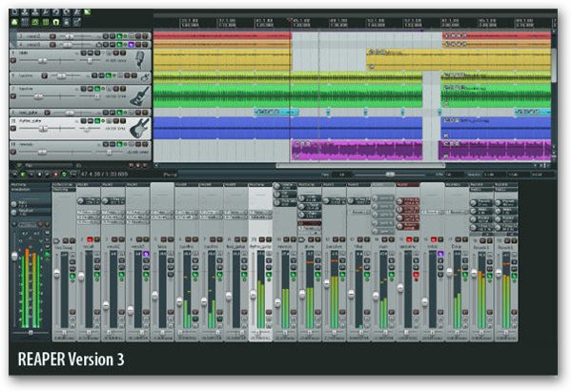The image size is (572, 392).
Task: Click the send knob atop mixer strip 2
Action: pyautogui.click(x=81, y=200)
